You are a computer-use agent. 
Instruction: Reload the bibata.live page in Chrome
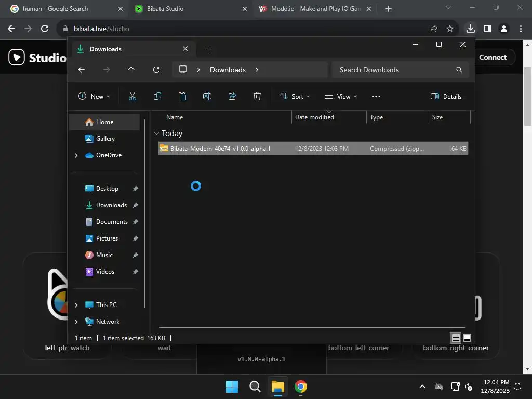click(x=45, y=29)
